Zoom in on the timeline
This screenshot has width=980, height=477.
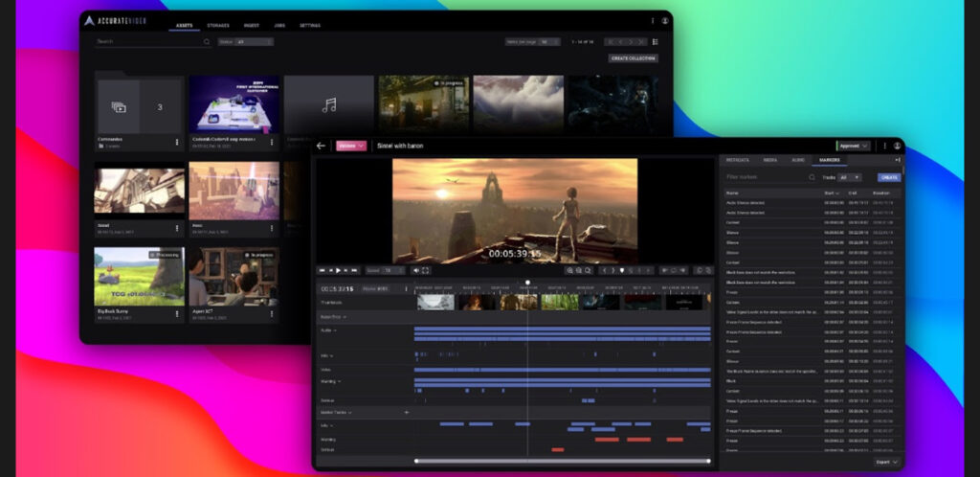click(570, 271)
